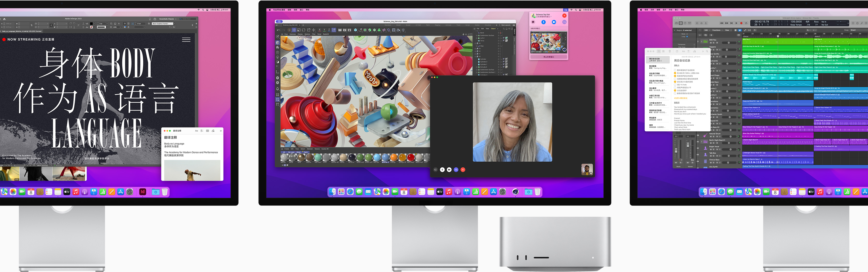This screenshot has height=272, width=868.
Task: Open the Essentials Classic workspace dropdown in InDesign
Action: click(x=167, y=19)
